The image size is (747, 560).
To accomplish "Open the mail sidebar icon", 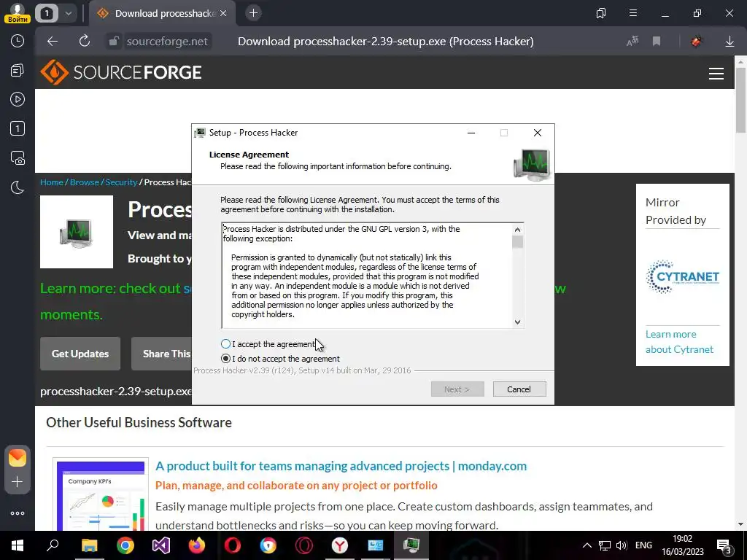I will [x=18, y=458].
